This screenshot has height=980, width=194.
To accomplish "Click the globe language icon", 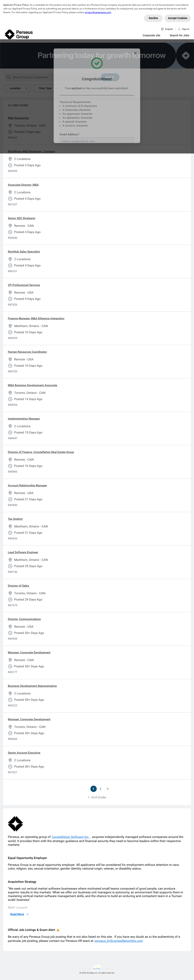I will point(162,29).
